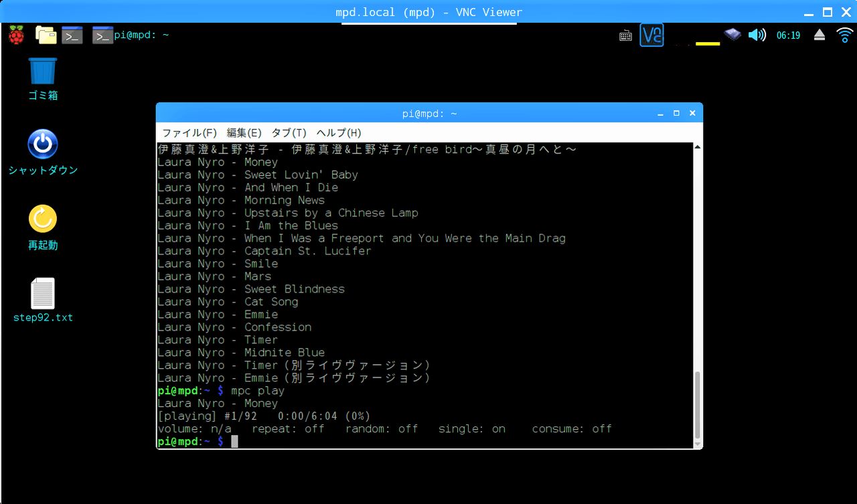Screen dimensions: 857x504
Task: Click the line 'Laura Nyro - Confession'
Action: (234, 327)
